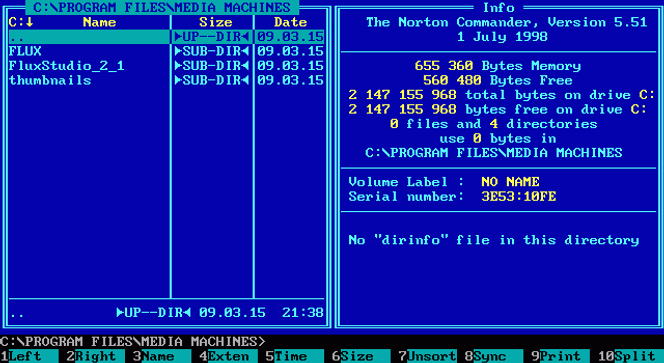664x363 pixels.
Task: Select the FLUX folder
Action: point(166,51)
